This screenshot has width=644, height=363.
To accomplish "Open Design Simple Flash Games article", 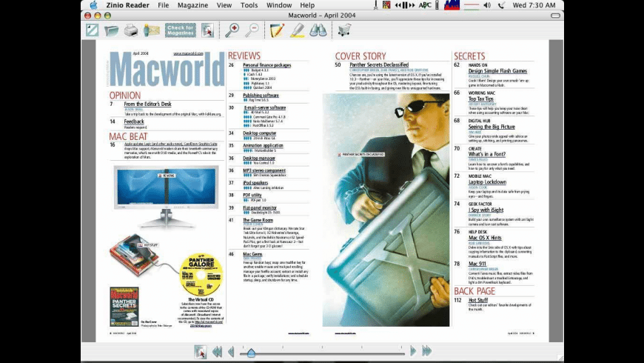I will [x=497, y=70].
